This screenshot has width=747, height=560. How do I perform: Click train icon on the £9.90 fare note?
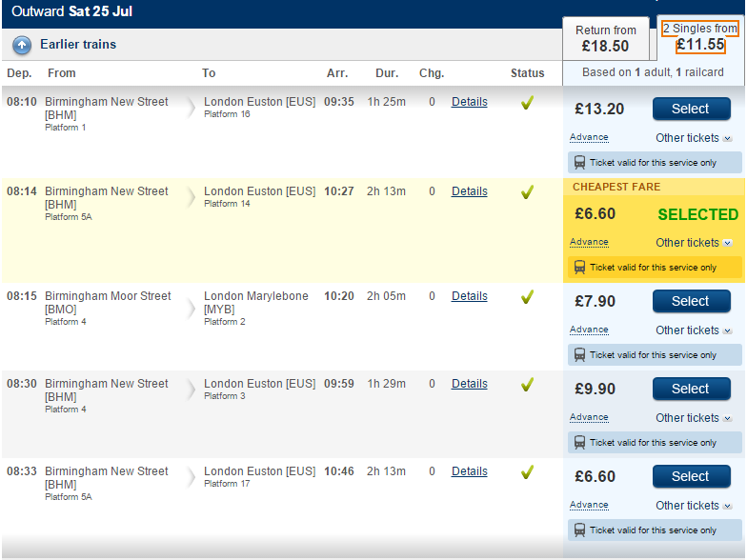point(579,442)
